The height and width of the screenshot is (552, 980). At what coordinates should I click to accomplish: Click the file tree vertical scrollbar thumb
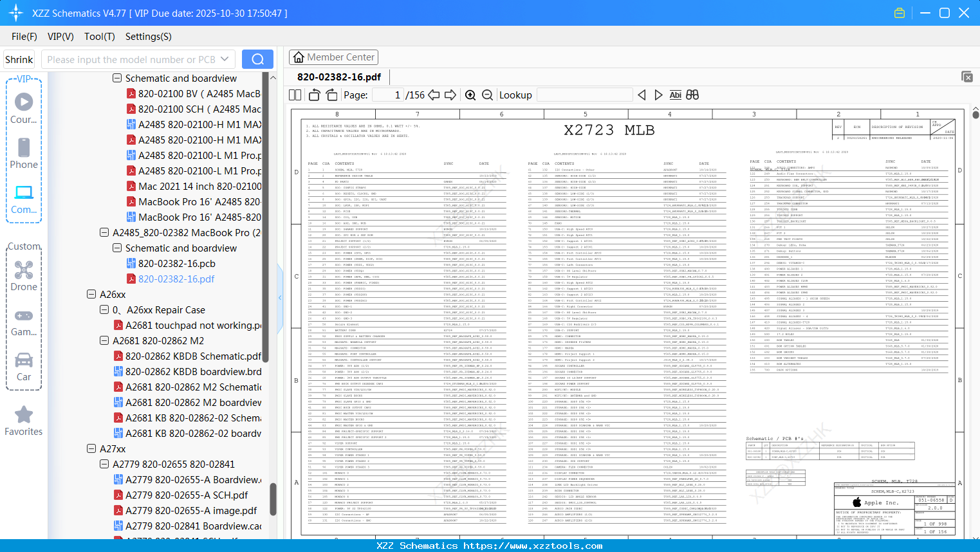coord(273,499)
